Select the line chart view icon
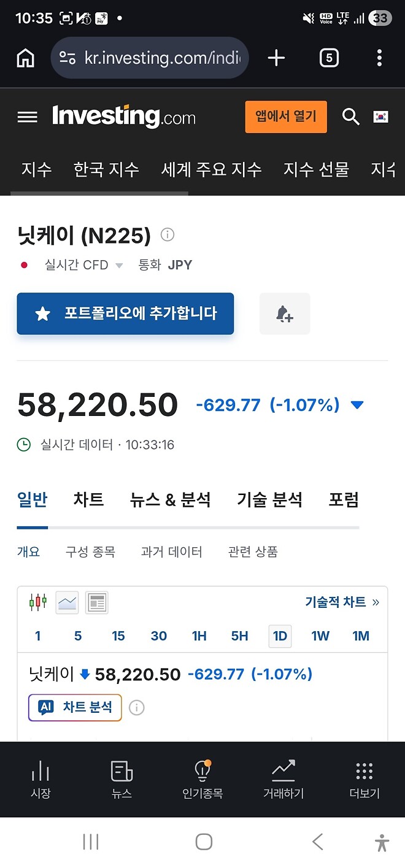Screen dimensions: 405x868 66,602
